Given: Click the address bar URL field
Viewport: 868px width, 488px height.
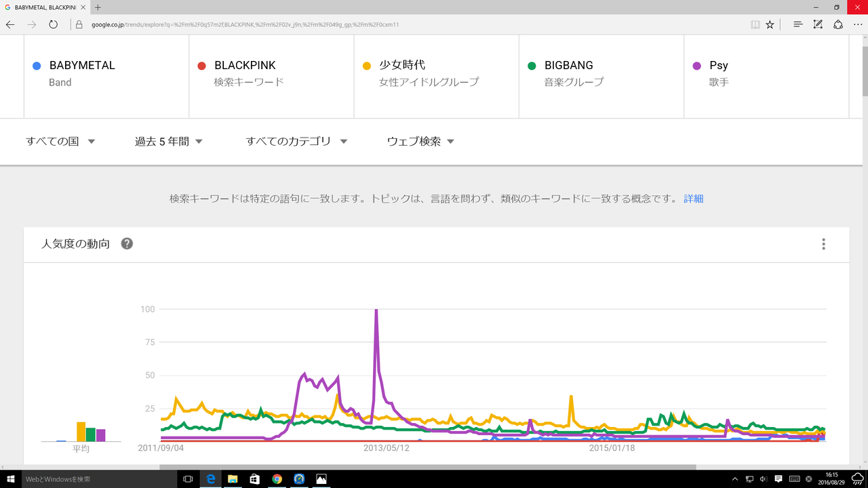Looking at the screenshot, I should pyautogui.click(x=407, y=24).
